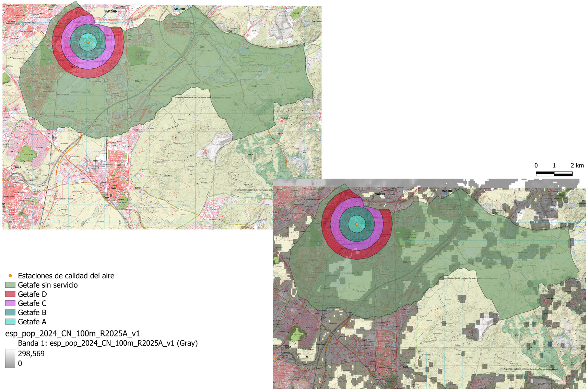The height and width of the screenshot is (392, 588).
Task: Click the black and white scale bar
Action: pyautogui.click(x=554, y=174)
